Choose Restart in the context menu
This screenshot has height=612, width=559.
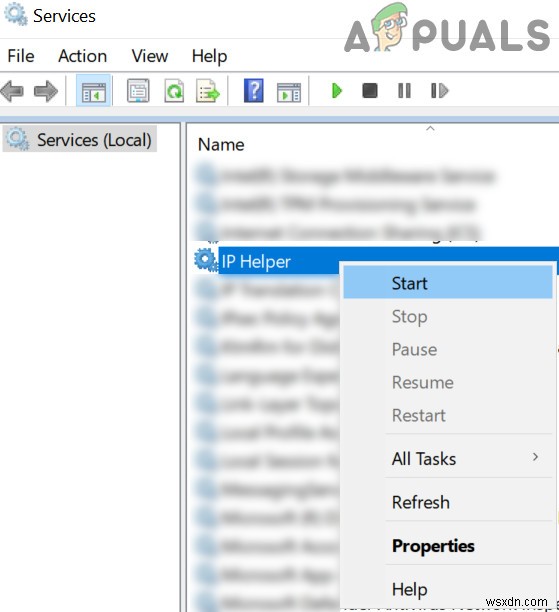(x=448, y=415)
